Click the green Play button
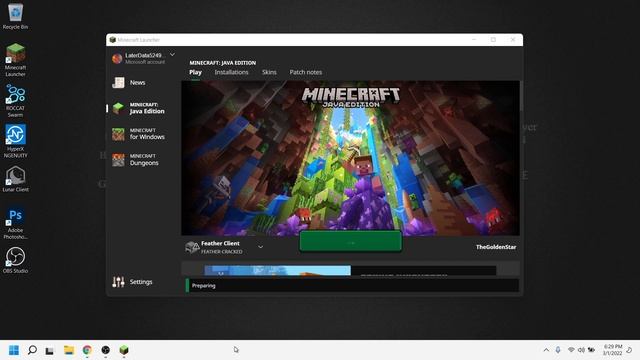640x360 pixels. tap(351, 242)
